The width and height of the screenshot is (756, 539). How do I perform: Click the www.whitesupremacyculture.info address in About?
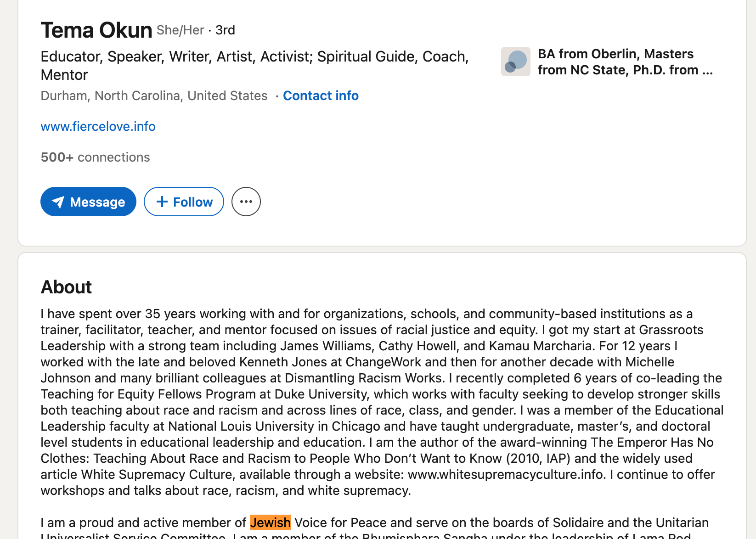click(506, 474)
